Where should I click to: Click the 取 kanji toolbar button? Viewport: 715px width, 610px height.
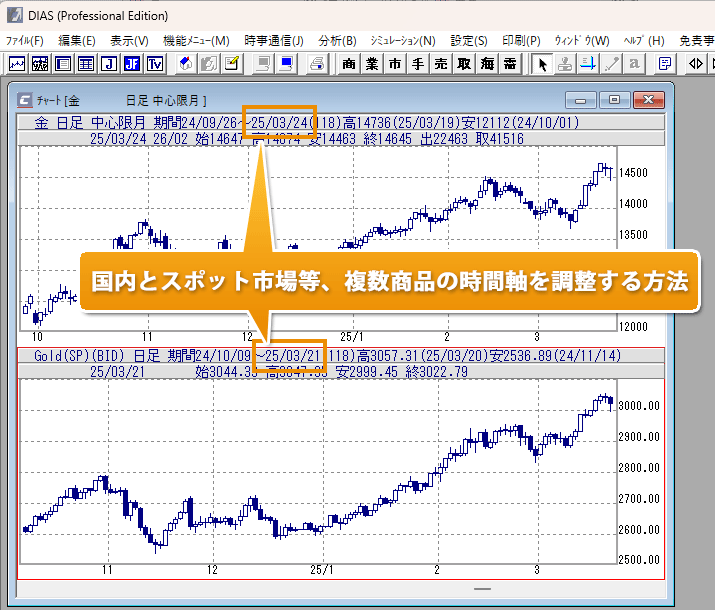click(463, 64)
